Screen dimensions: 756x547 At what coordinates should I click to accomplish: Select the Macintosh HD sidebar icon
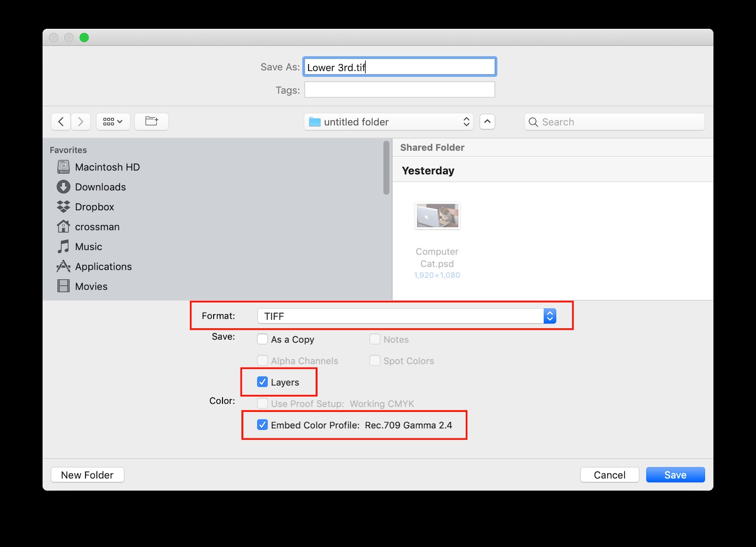pos(63,167)
